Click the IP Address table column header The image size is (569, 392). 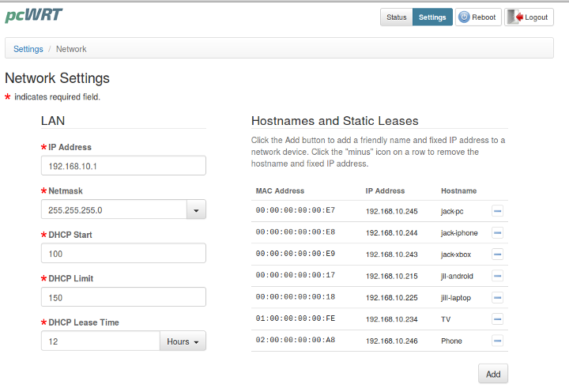(385, 191)
